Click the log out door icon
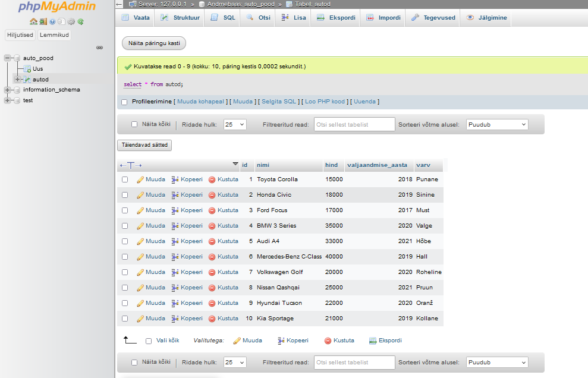 [43, 21]
